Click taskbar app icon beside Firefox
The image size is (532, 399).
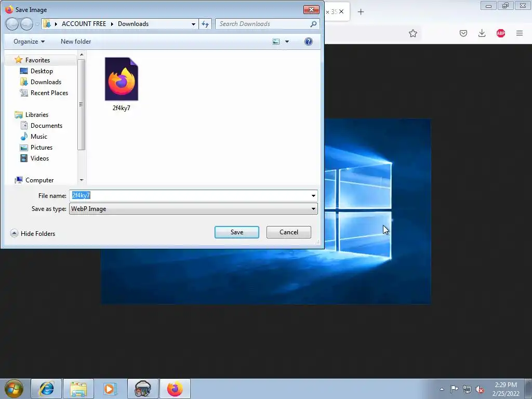tap(143, 389)
